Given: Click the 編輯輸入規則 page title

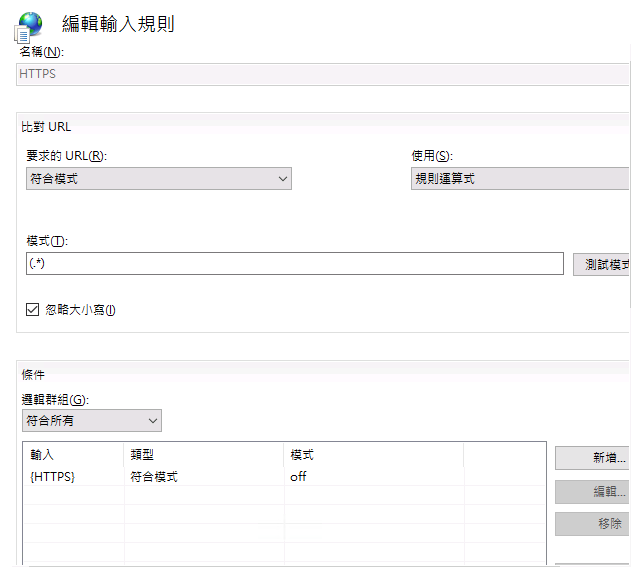Looking at the screenshot, I should [118, 24].
